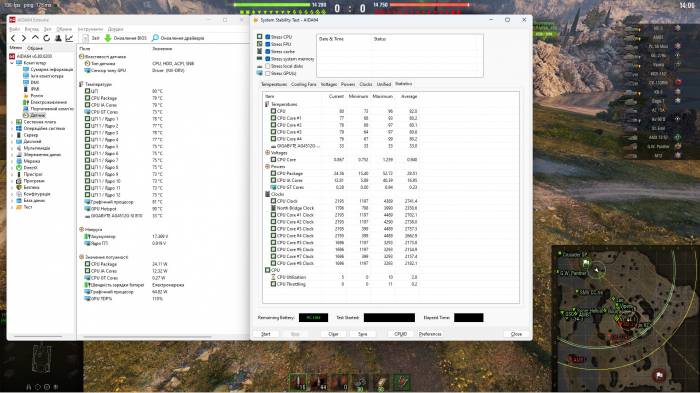The width and height of the screenshot is (700, 393).
Task: Click the report document icon in the toolbar
Action: pos(85,38)
